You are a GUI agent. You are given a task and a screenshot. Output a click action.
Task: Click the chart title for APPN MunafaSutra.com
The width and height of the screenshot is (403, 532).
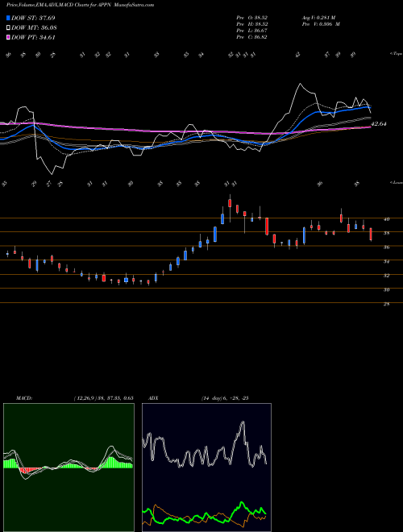(80, 5)
